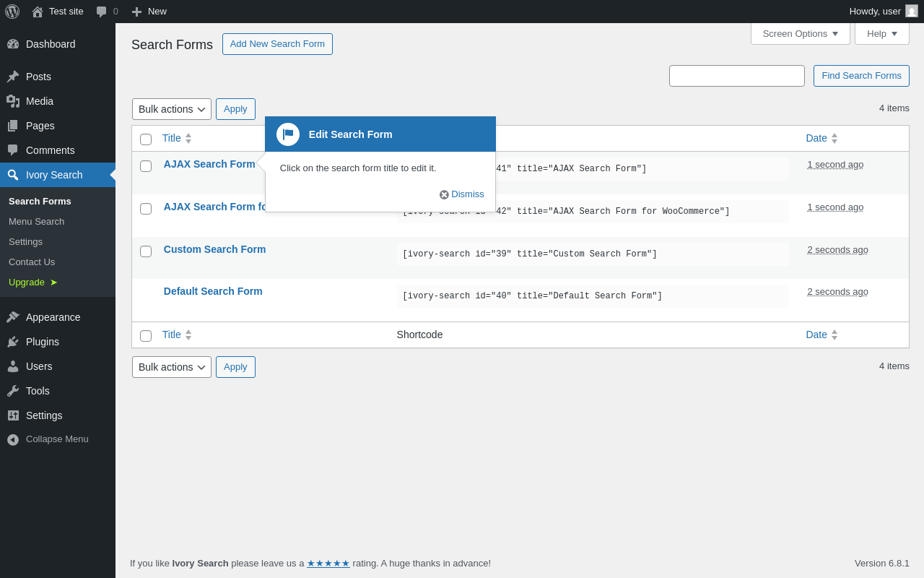Open the Howdy, user account menu
The height and width of the screenshot is (578, 924).
pos(884,12)
